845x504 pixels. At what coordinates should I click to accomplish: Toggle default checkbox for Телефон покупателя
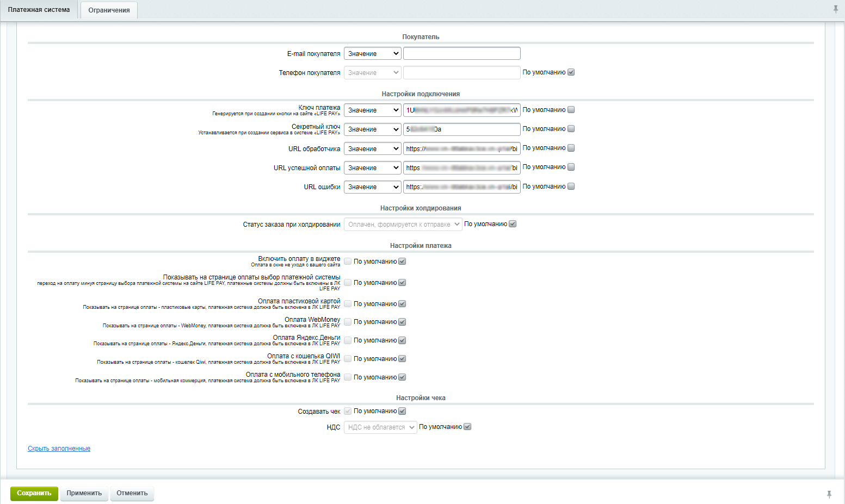(571, 72)
